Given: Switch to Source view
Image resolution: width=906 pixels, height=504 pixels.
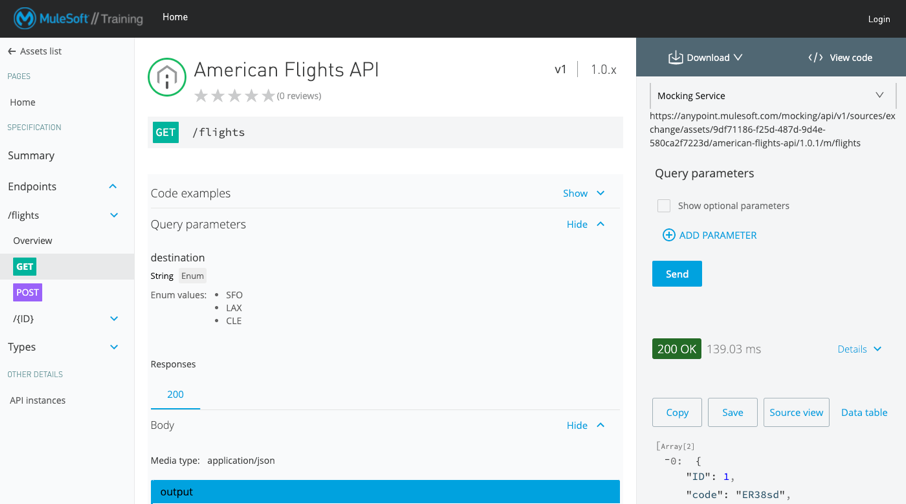Looking at the screenshot, I should point(796,413).
